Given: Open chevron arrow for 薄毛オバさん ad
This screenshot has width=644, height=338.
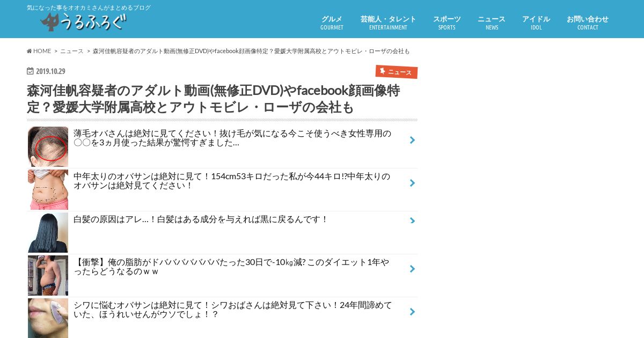Looking at the screenshot, I should coord(412,140).
